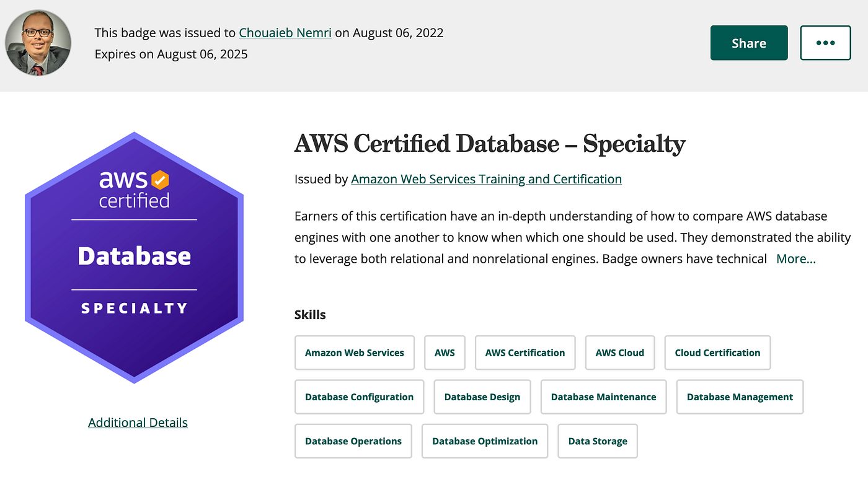Open Amazon Web Services Training and Certification link
868x482 pixels.
coord(486,179)
